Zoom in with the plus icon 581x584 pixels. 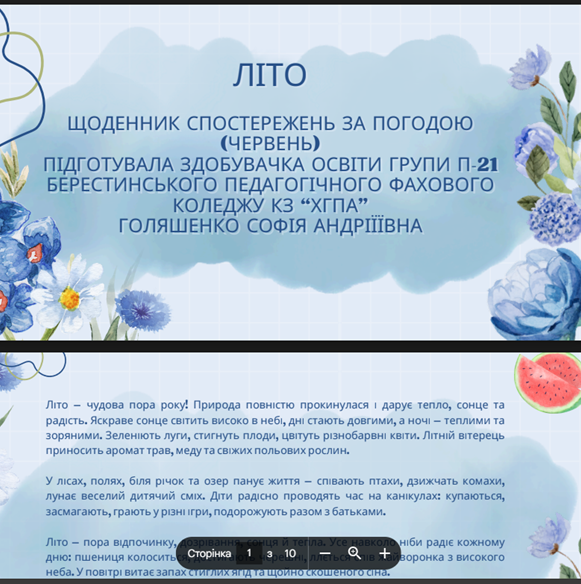click(x=385, y=553)
